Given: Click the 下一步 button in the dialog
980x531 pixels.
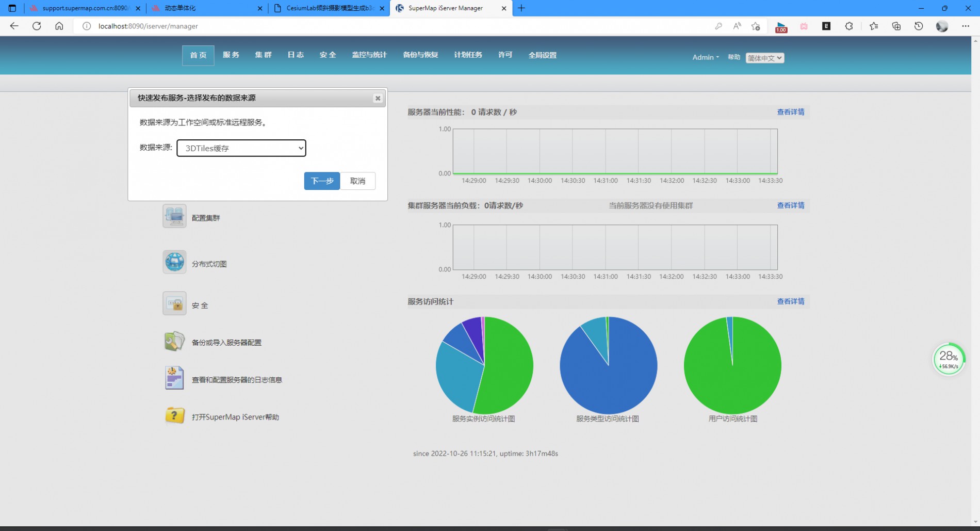Looking at the screenshot, I should pos(322,181).
